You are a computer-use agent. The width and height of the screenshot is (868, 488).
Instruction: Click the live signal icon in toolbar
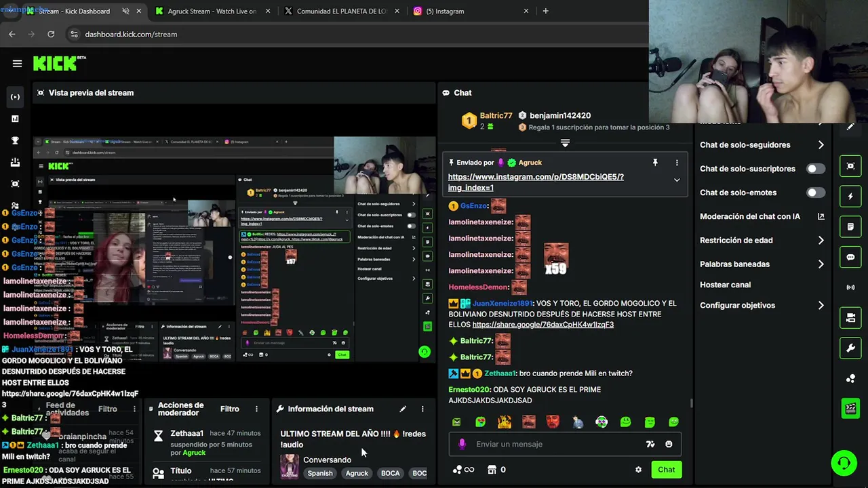pos(850,287)
